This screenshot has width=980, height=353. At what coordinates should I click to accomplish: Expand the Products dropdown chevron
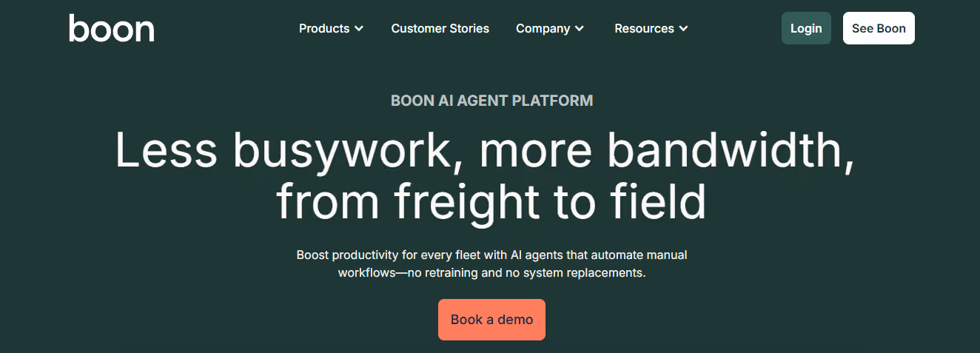point(358,29)
